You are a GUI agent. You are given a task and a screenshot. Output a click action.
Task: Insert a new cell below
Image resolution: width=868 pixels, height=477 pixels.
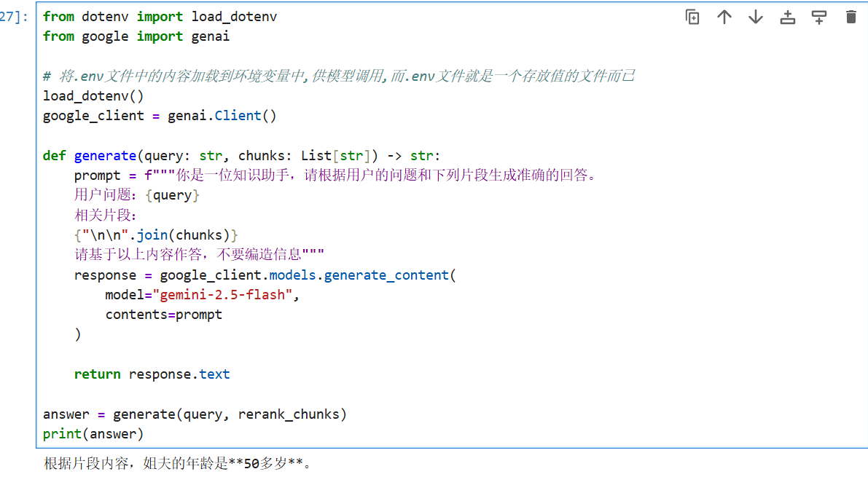tap(819, 17)
